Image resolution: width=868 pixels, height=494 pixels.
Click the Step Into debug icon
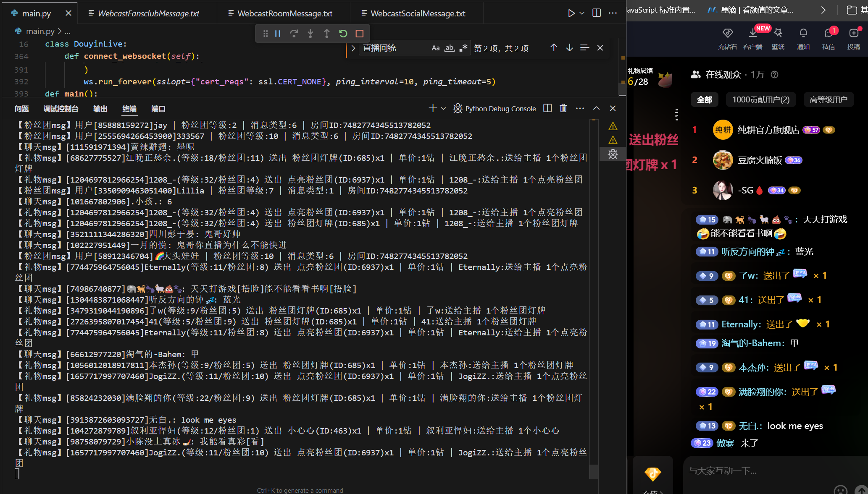pos(310,34)
